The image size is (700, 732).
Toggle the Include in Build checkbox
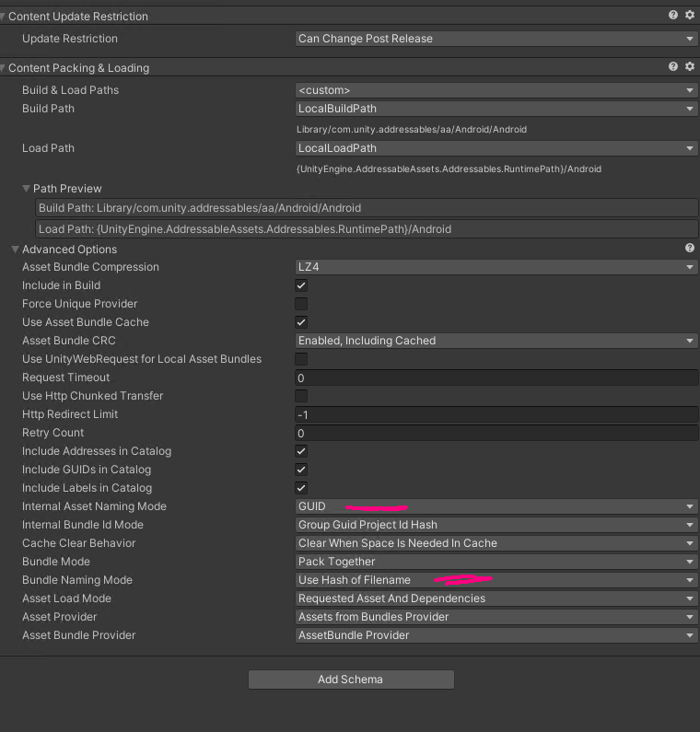(301, 285)
